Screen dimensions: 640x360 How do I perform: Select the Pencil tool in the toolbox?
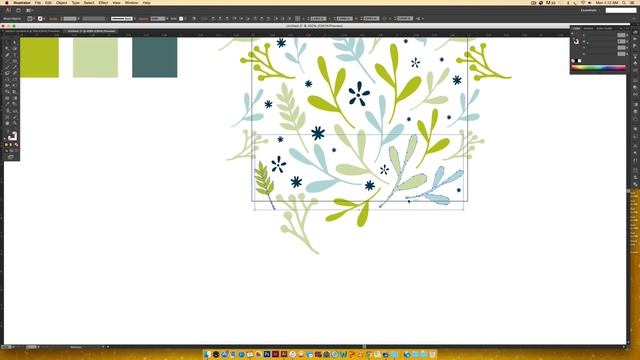click(x=15, y=67)
